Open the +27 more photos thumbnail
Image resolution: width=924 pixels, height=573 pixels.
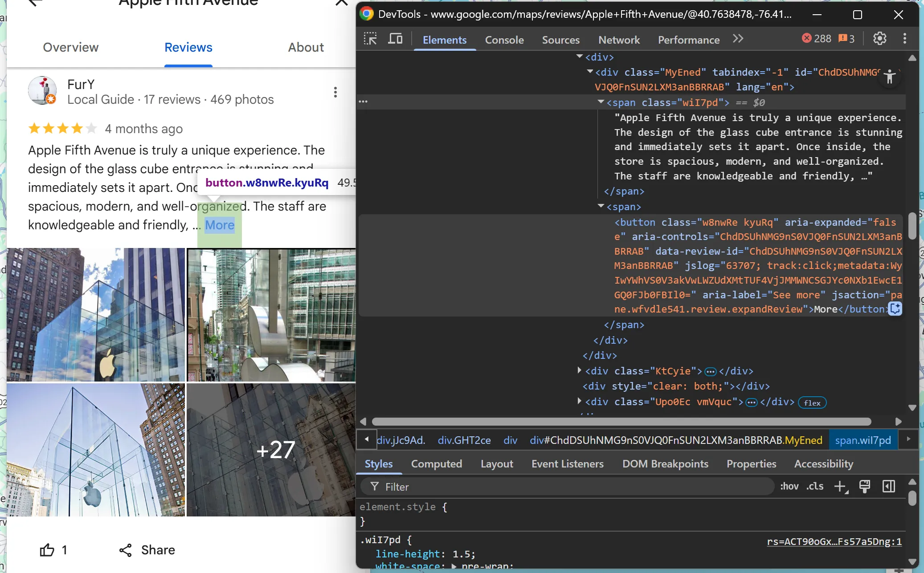pyautogui.click(x=271, y=450)
